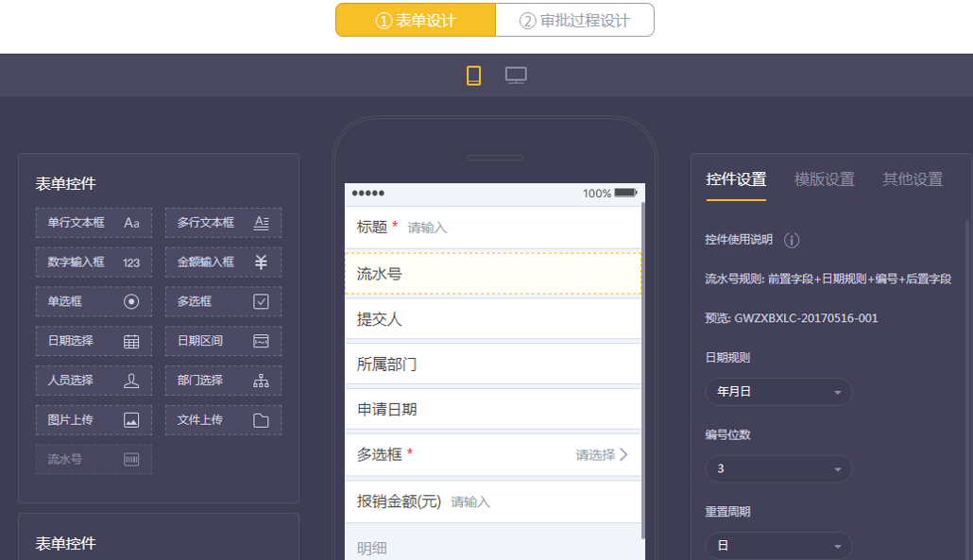Select the 数字输入框 control
Screen dimensions: 973x560
pos(94,263)
